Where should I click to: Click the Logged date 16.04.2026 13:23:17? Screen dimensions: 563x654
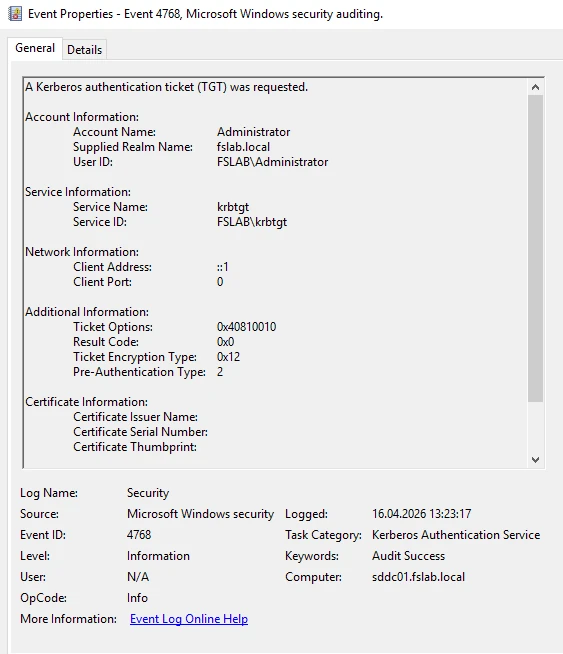(421, 514)
